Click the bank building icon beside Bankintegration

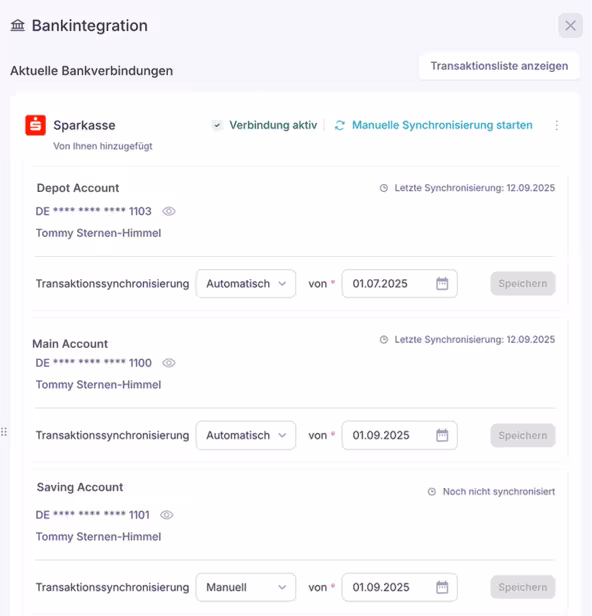18,26
